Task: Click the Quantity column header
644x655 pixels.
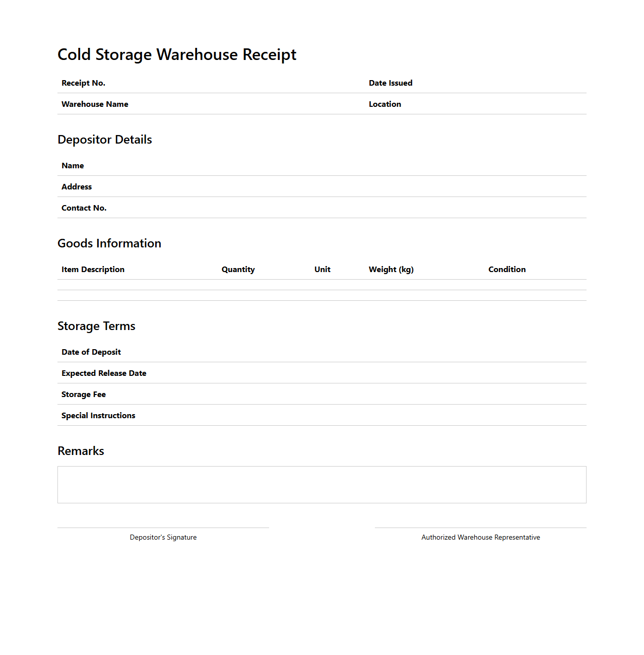Action: 238,269
